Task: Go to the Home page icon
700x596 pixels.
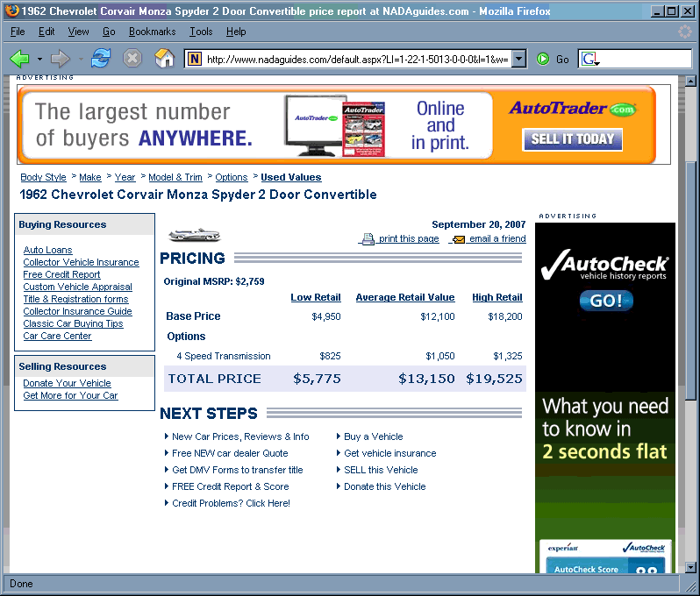Action: coord(164,59)
